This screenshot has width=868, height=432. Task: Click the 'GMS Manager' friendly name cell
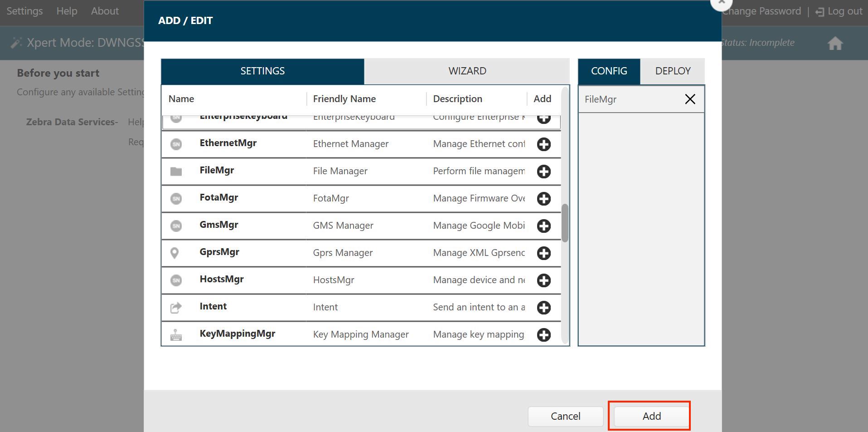click(x=343, y=226)
